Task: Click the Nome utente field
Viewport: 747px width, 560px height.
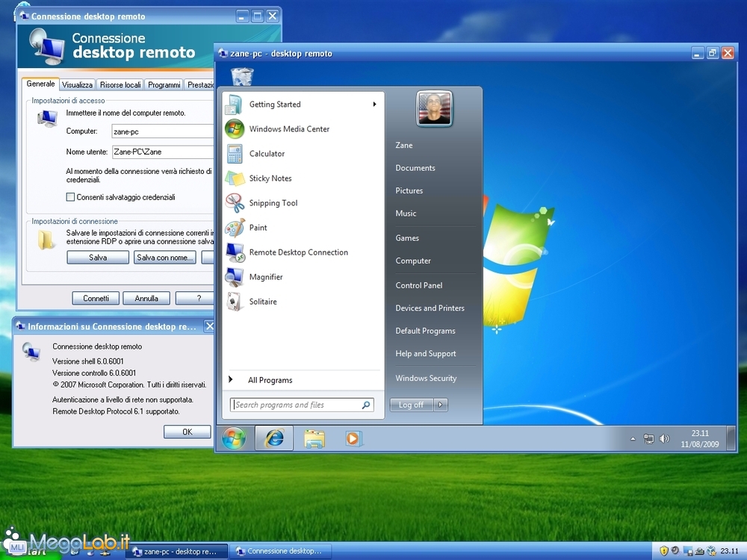Action: point(162,152)
